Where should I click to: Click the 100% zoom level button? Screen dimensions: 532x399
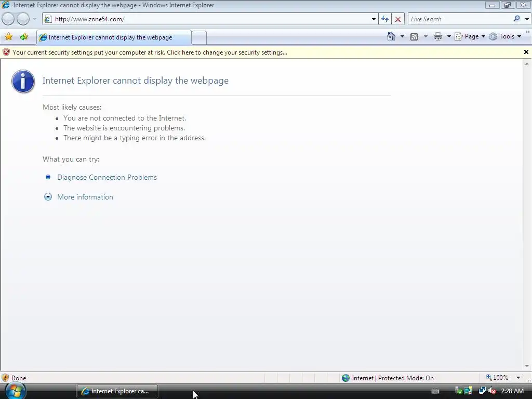497,378
